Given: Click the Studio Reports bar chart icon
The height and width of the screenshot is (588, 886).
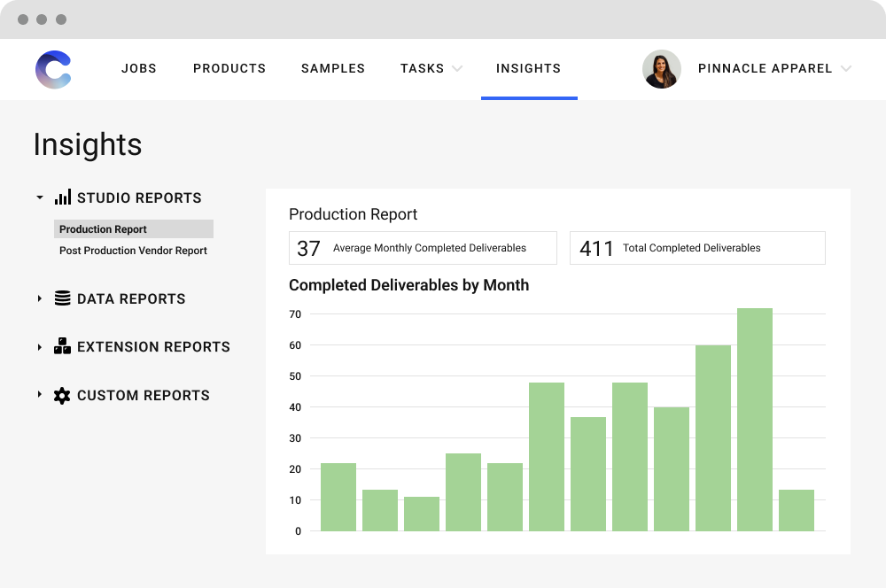Looking at the screenshot, I should point(63,197).
